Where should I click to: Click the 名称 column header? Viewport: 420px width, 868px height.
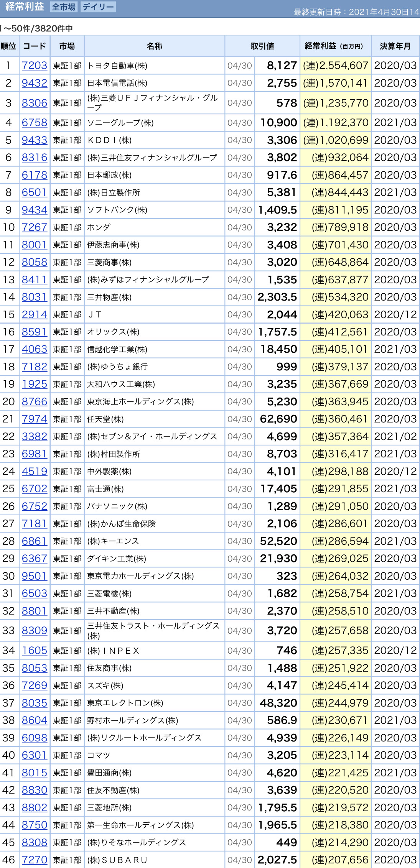coord(155,46)
